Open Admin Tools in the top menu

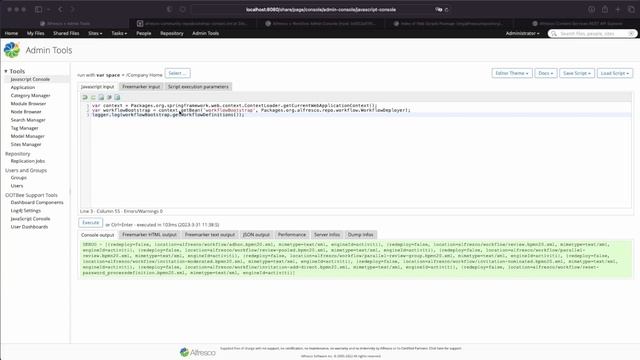click(206, 33)
